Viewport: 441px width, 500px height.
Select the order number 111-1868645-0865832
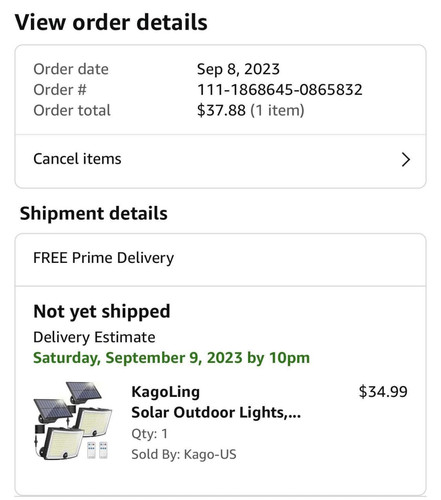(279, 90)
